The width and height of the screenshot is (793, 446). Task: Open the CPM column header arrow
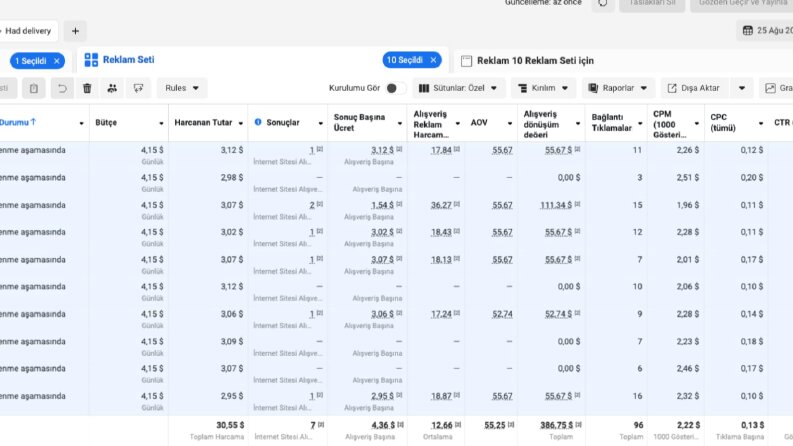[696, 123]
